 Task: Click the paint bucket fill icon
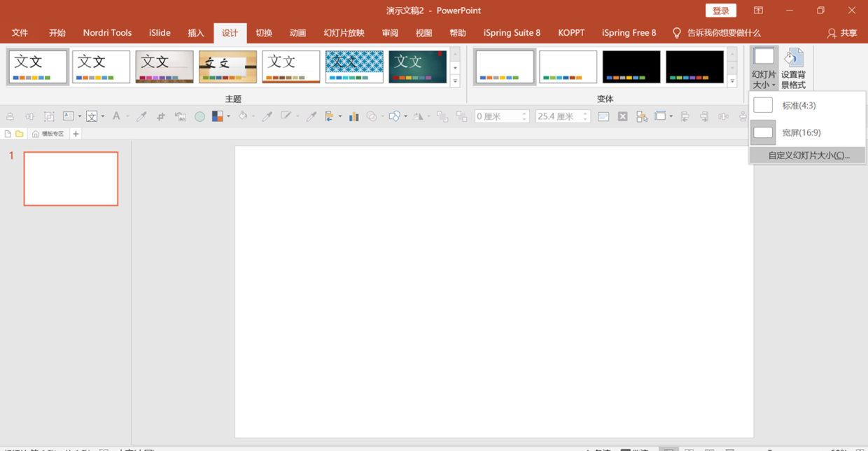tap(243, 116)
